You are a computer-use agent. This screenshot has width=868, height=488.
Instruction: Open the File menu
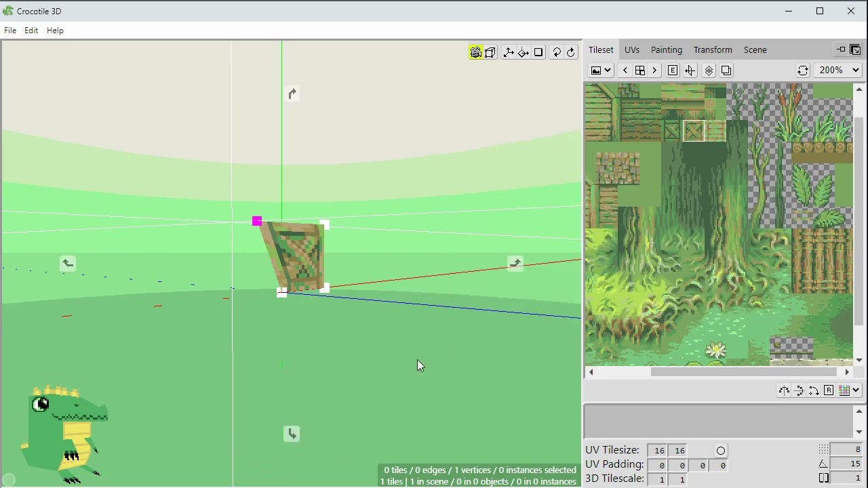click(10, 30)
